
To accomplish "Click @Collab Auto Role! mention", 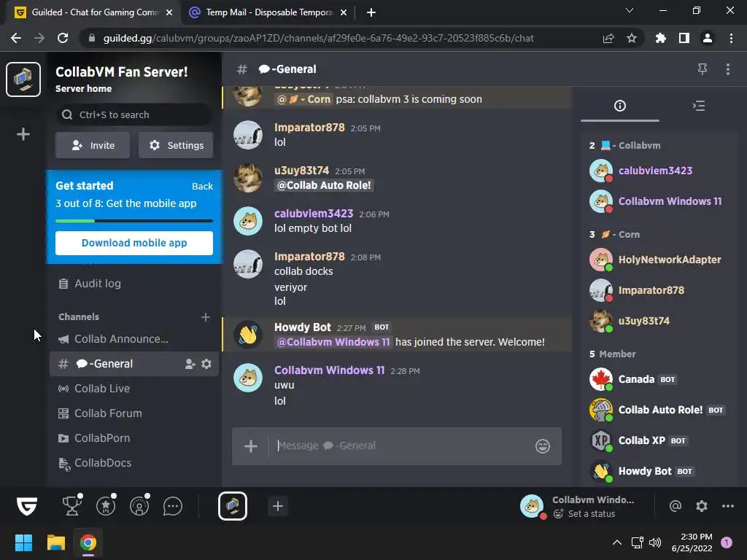I will coord(324,185).
